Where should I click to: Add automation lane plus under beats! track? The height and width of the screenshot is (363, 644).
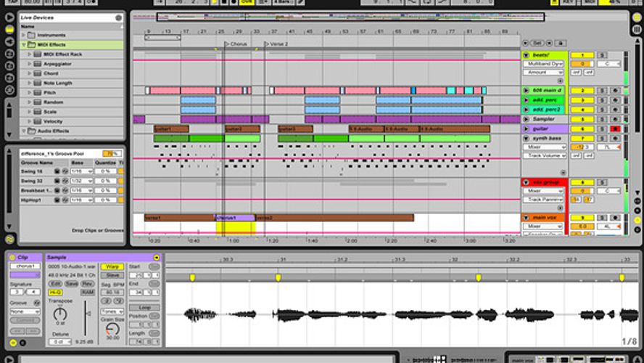[x=560, y=81]
